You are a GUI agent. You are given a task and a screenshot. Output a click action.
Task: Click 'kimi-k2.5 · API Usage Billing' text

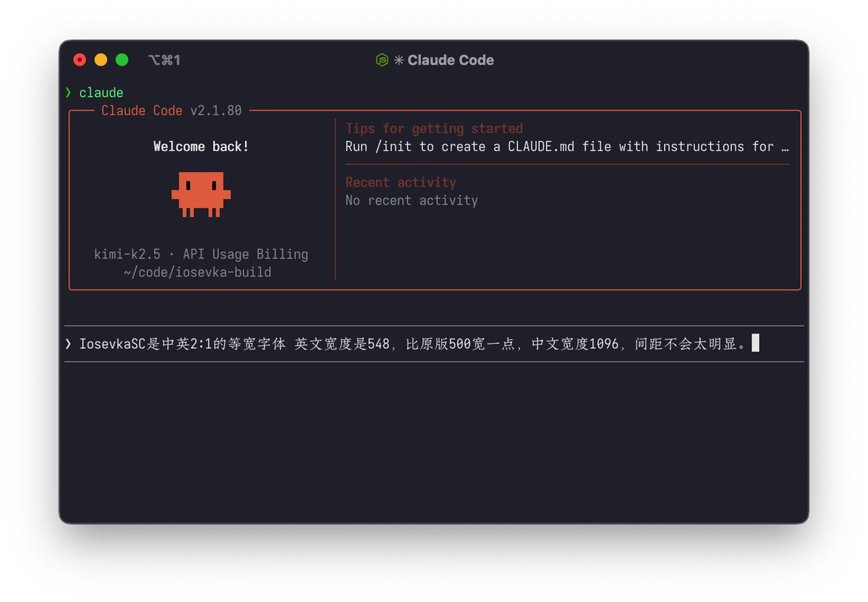(x=201, y=255)
